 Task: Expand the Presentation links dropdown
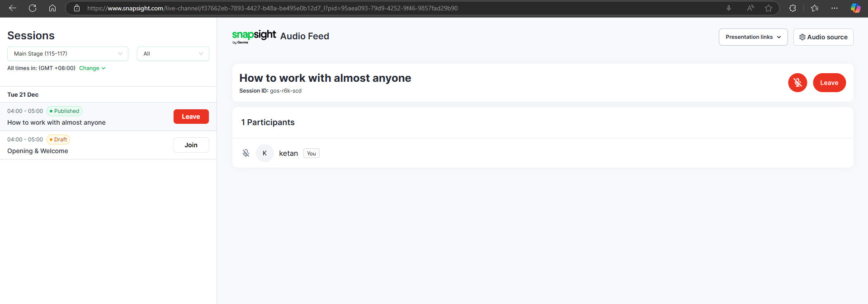pos(753,37)
